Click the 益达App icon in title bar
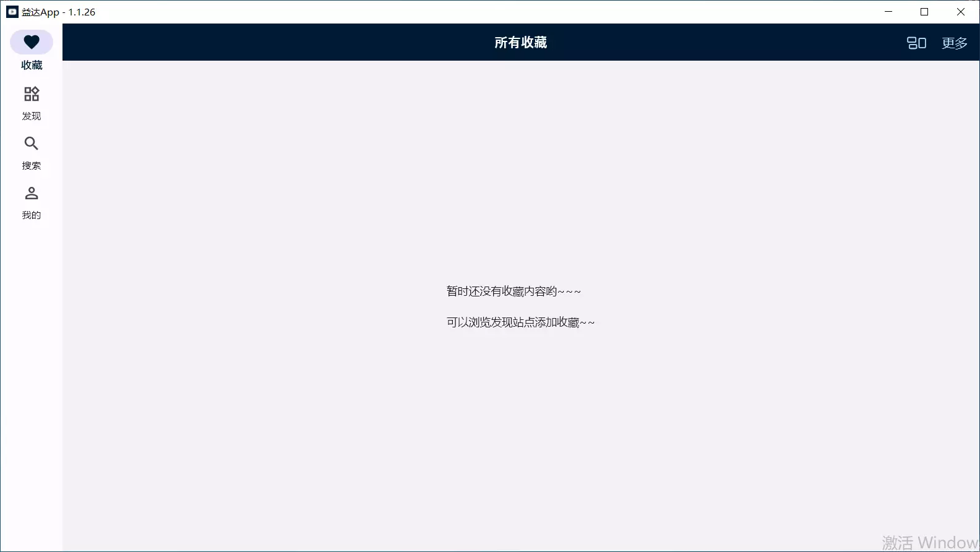This screenshot has height=552, width=980. pos(12,12)
